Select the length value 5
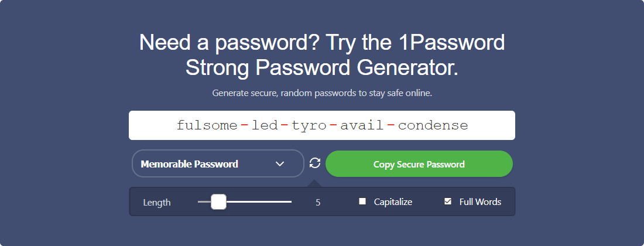This screenshot has height=246, width=644. tap(318, 203)
